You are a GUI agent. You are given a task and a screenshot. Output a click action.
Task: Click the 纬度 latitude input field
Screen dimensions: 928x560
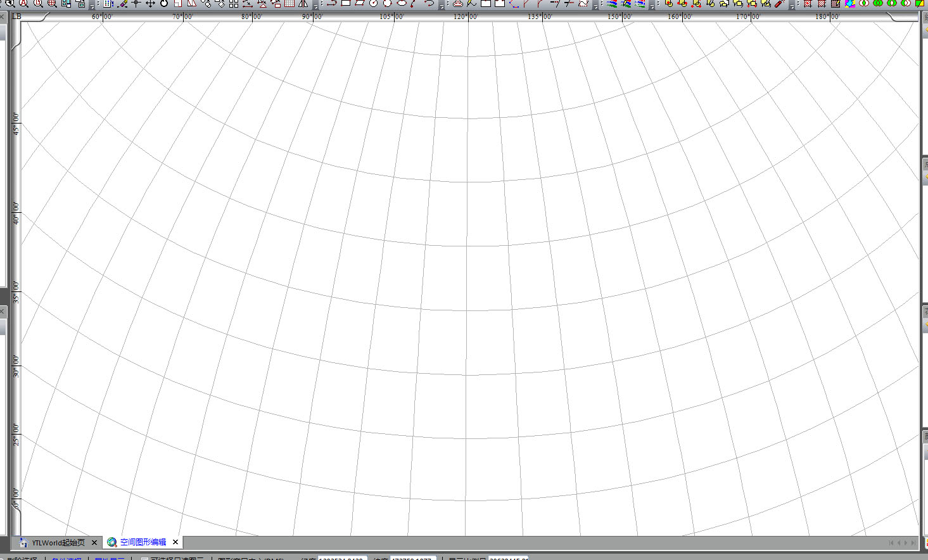413,558
